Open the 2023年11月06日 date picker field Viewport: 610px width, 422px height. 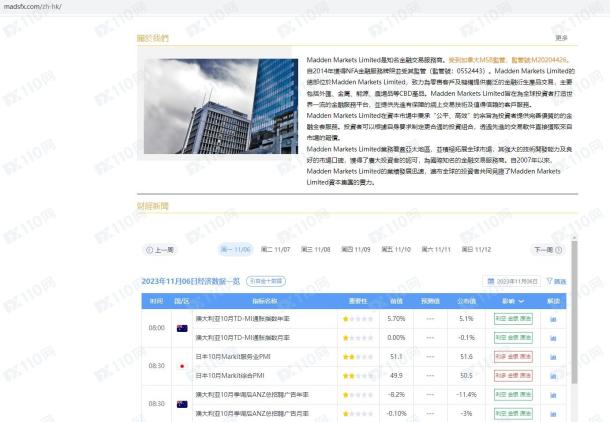[512, 281]
